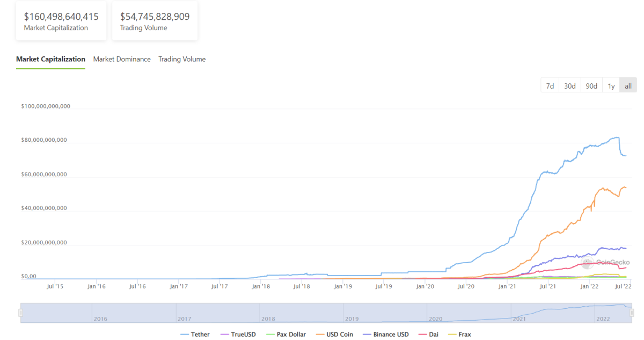The image size is (644, 340).
Task: Switch to Market Capitalization tab
Action: click(50, 60)
